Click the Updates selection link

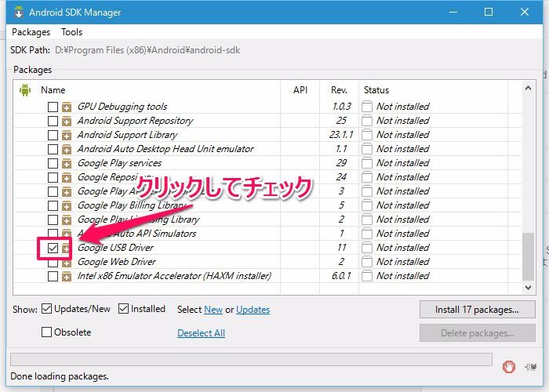tap(253, 310)
